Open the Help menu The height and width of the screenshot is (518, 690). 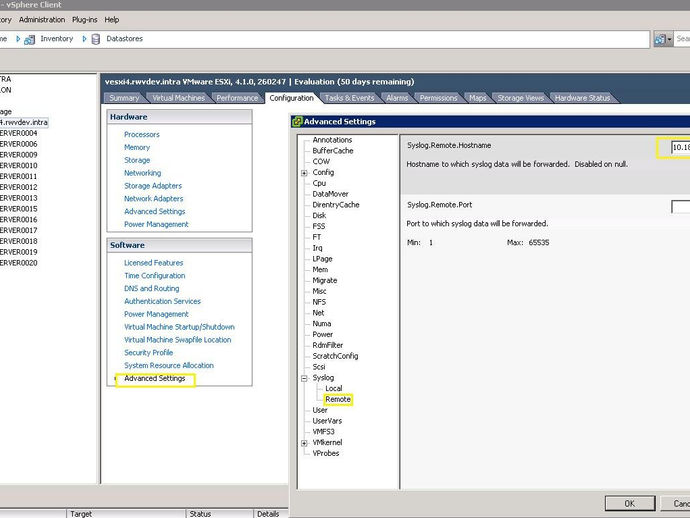112,20
